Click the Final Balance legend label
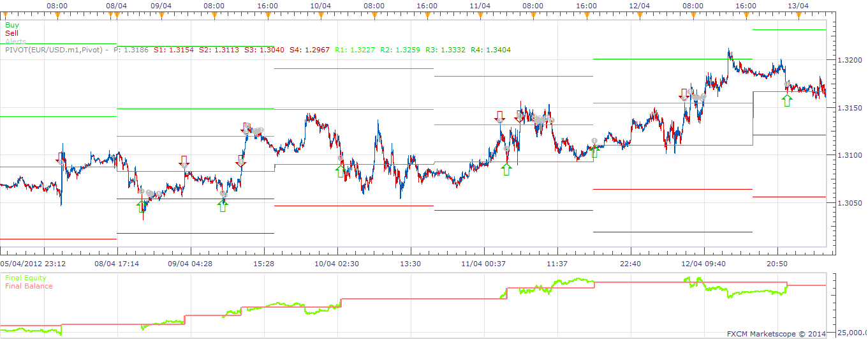This screenshot has width=868, height=339. [29, 286]
